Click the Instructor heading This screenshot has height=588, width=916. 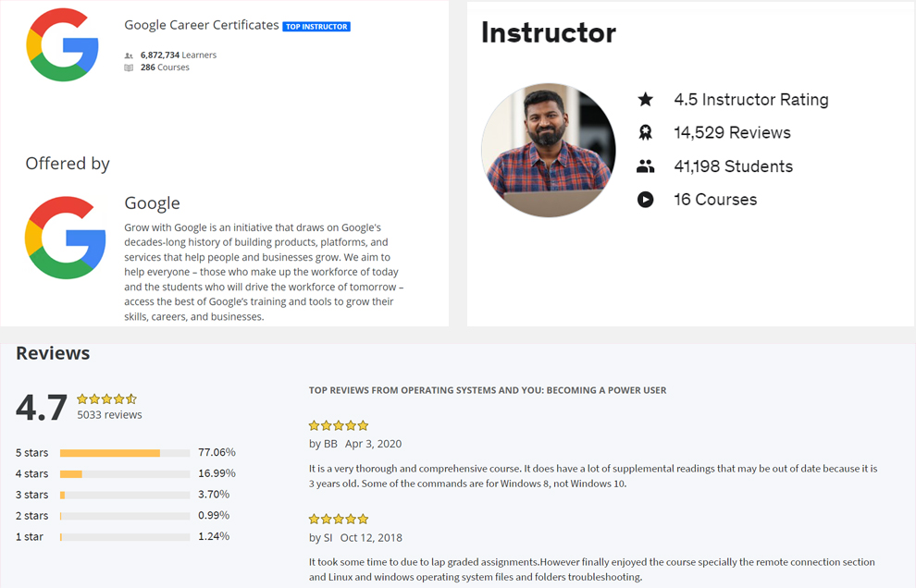549,32
